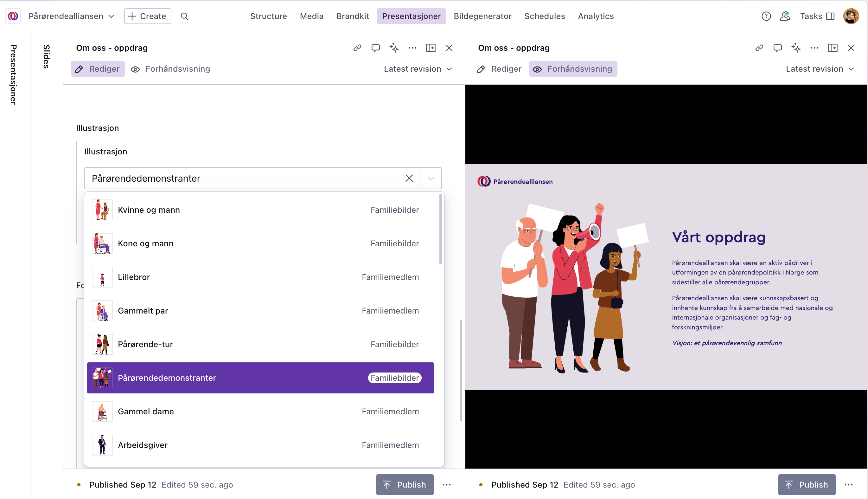Open three-dot menu in right pane header
The height and width of the screenshot is (499, 868).
(x=814, y=48)
